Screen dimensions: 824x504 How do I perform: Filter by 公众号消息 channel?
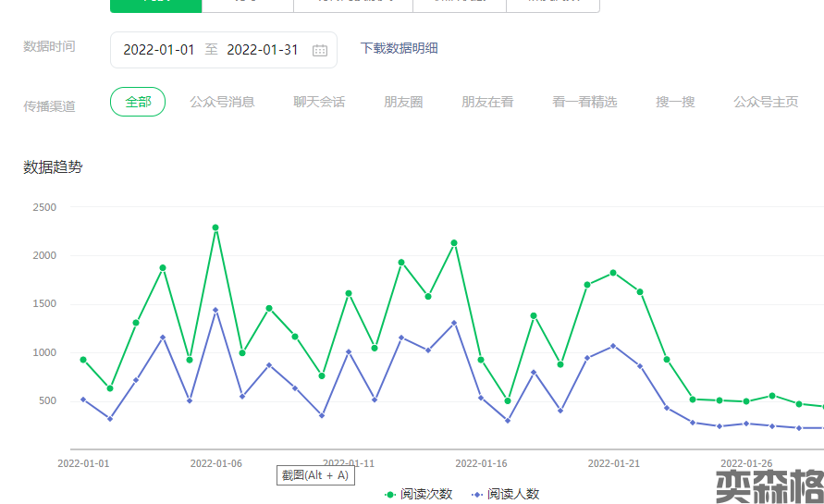click(x=222, y=102)
